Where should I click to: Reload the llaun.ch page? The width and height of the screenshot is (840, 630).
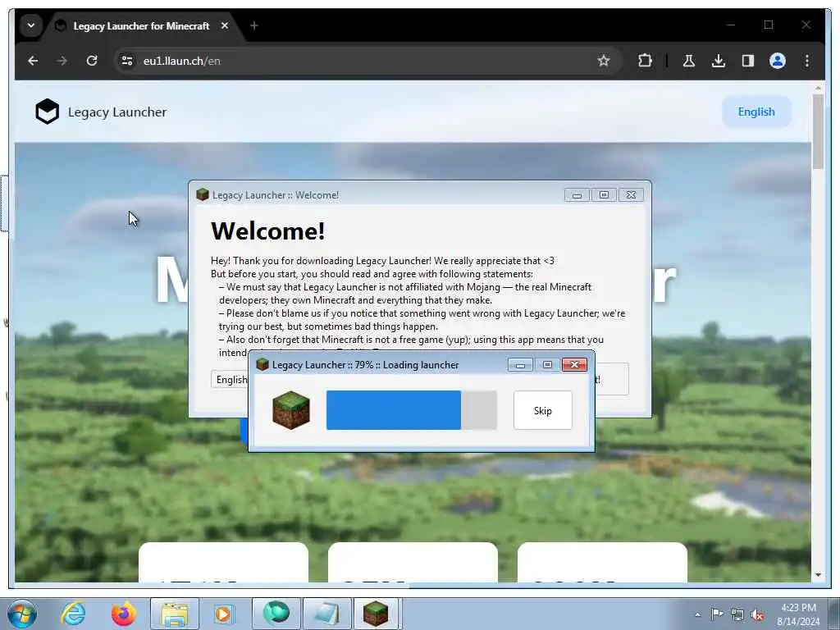92,61
